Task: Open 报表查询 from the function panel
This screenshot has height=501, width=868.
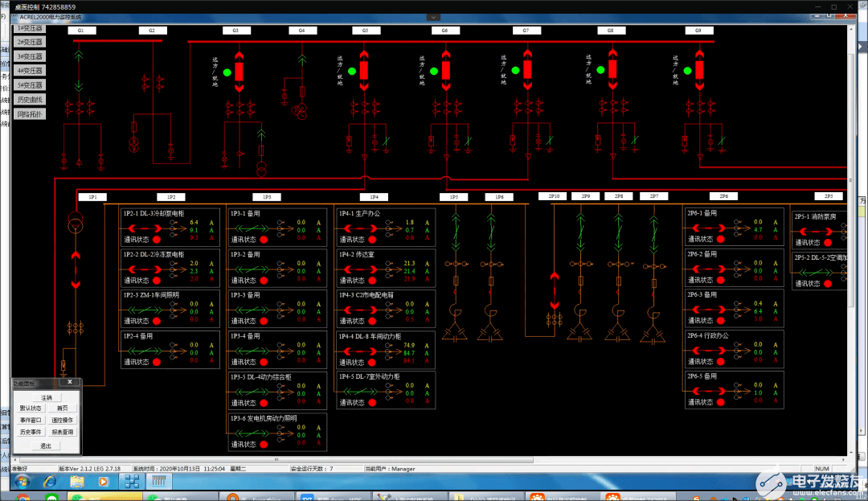Action: tap(63, 431)
